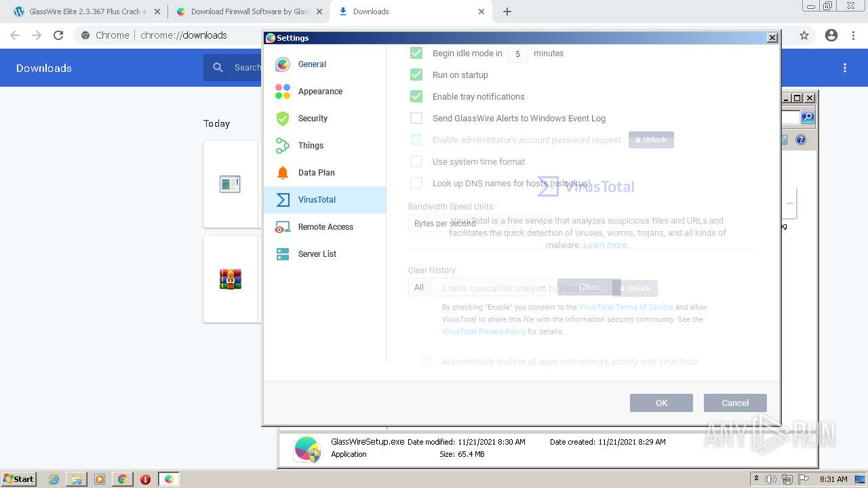Open the volume control in tray
This screenshot has height=488, width=868.
771,479
